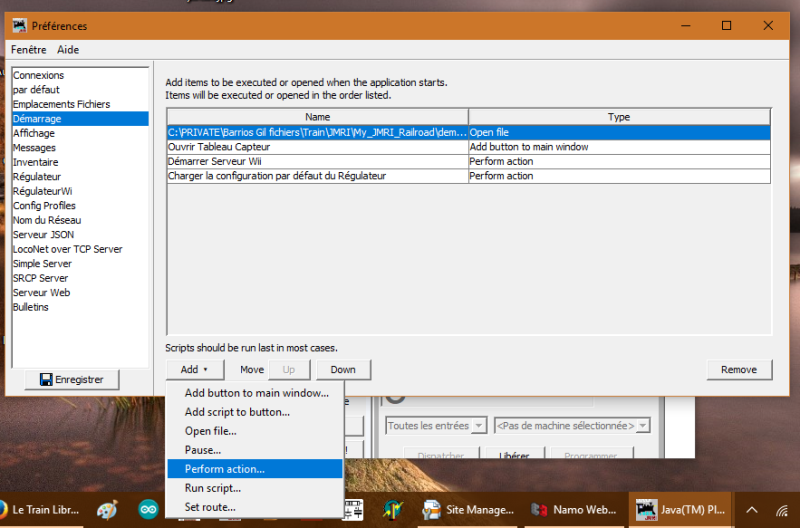
Task: Expand the Add dropdown button
Action: (194, 370)
